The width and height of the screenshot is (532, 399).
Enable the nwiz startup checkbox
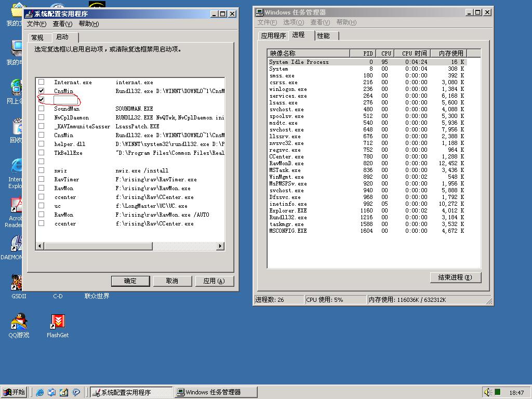[42, 170]
